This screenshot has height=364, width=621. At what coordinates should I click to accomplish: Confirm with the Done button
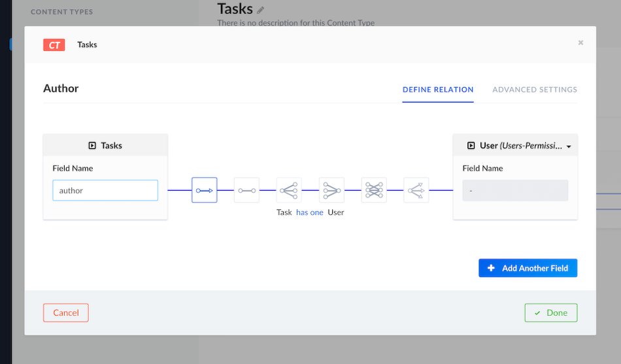tap(550, 312)
